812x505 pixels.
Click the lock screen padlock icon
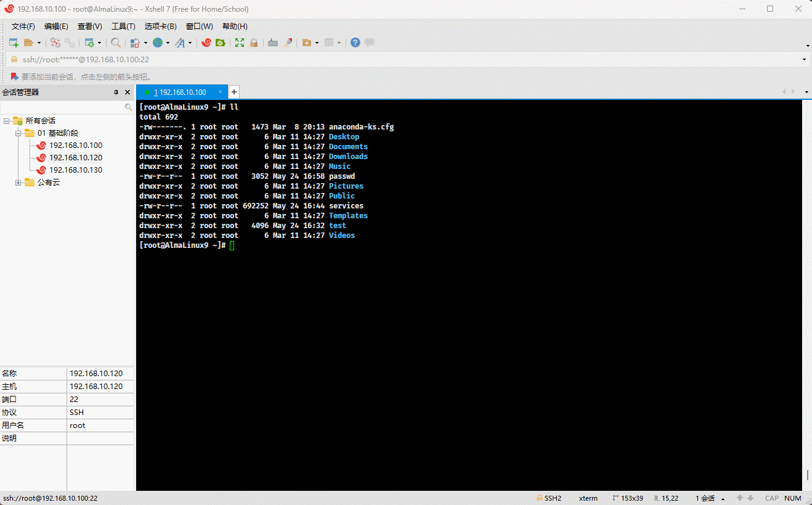[x=254, y=43]
